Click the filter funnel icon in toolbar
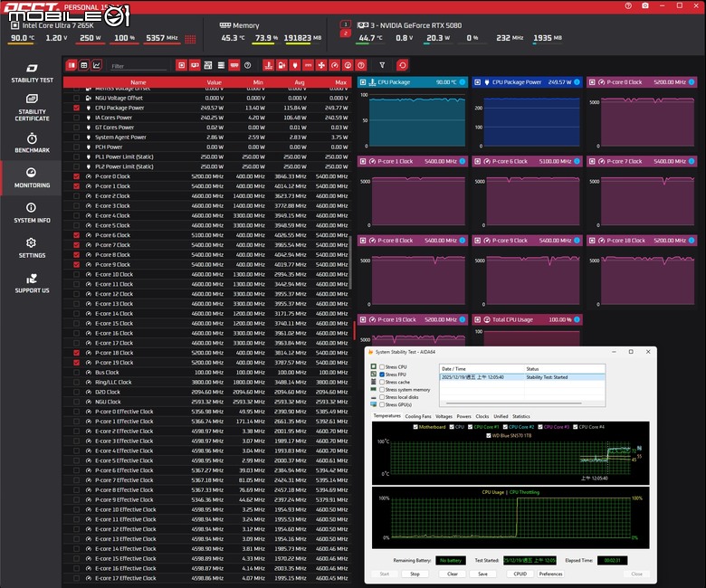706x588 pixels. (x=382, y=65)
